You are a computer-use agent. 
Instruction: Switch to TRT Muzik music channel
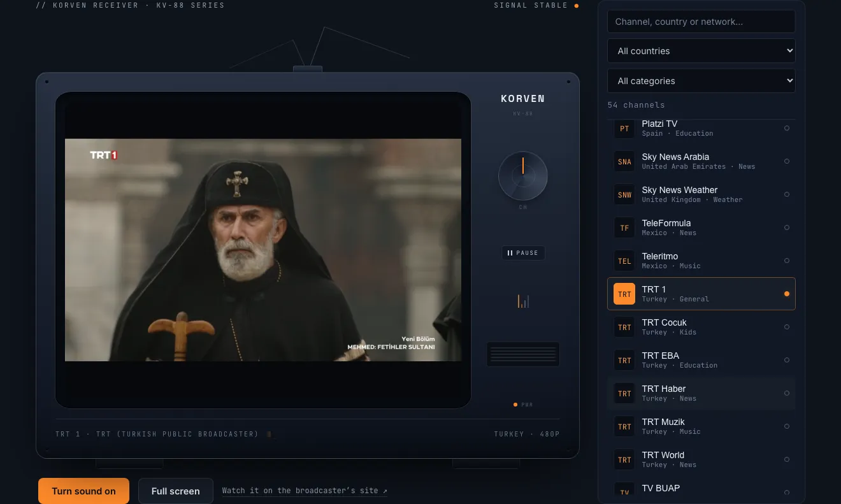701,426
